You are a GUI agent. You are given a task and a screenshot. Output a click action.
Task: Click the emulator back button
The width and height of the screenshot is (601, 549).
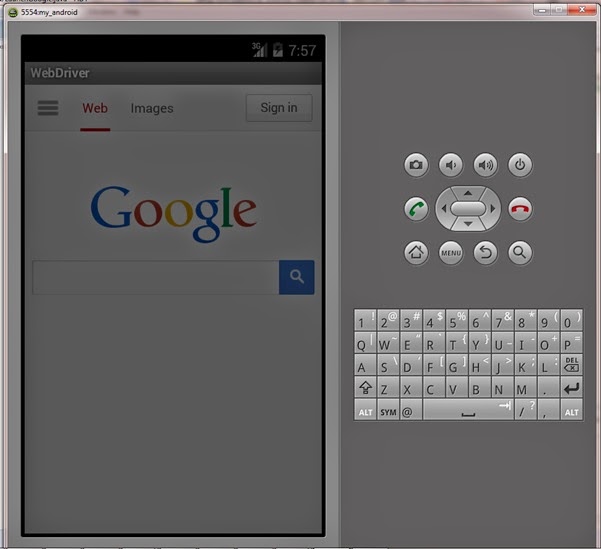tap(485, 253)
